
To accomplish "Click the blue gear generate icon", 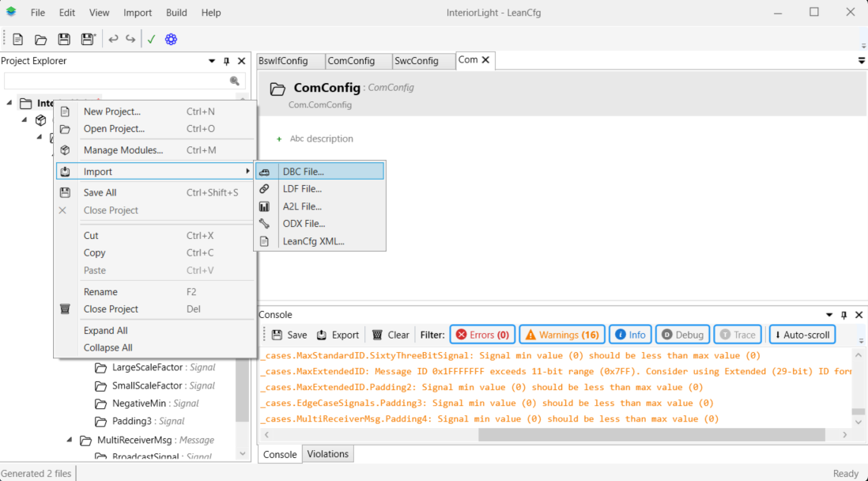I will click(x=171, y=40).
